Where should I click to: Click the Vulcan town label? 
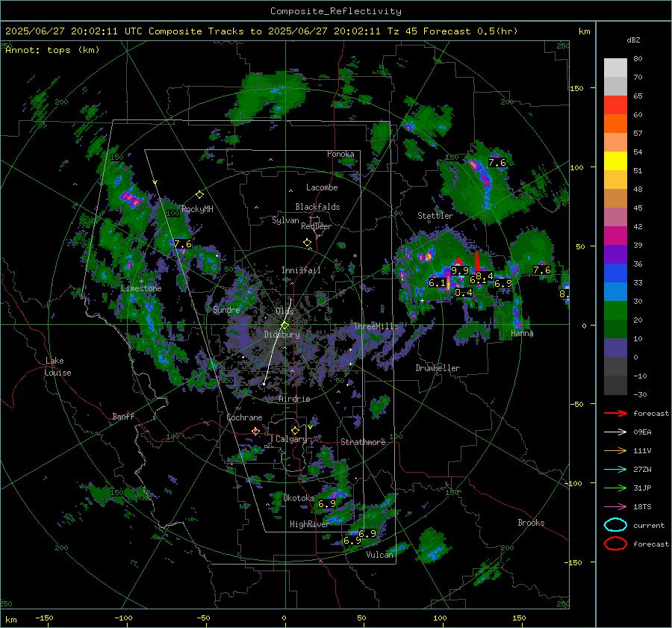point(379,555)
